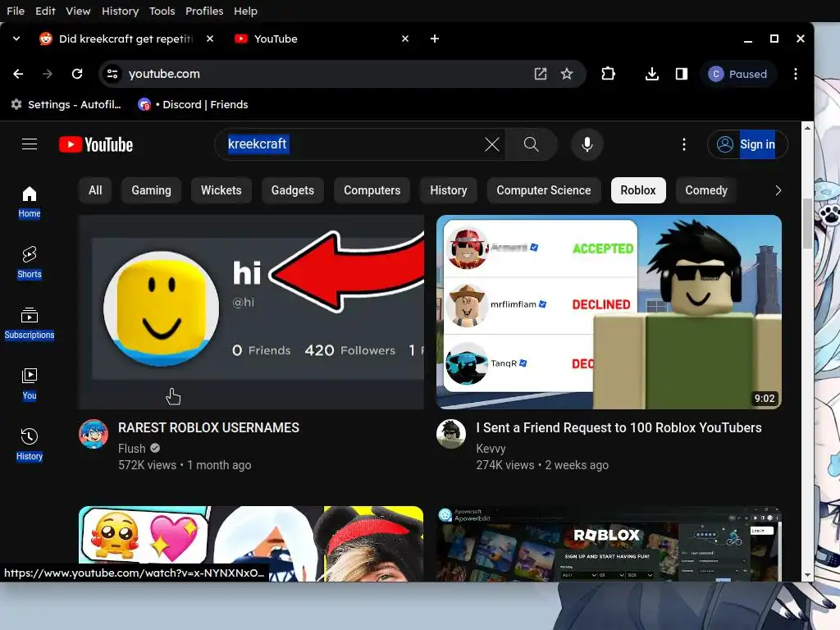
Task: Toggle the browser side panel
Action: pyautogui.click(x=682, y=74)
